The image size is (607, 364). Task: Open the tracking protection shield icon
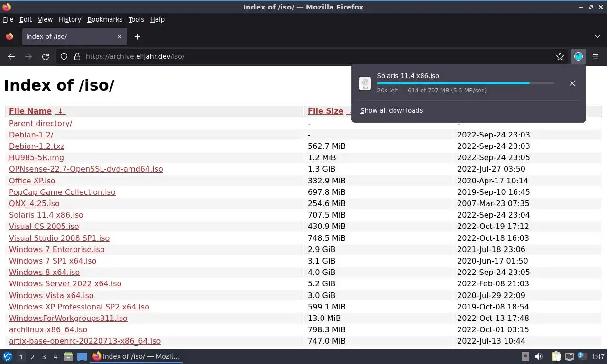pos(64,56)
